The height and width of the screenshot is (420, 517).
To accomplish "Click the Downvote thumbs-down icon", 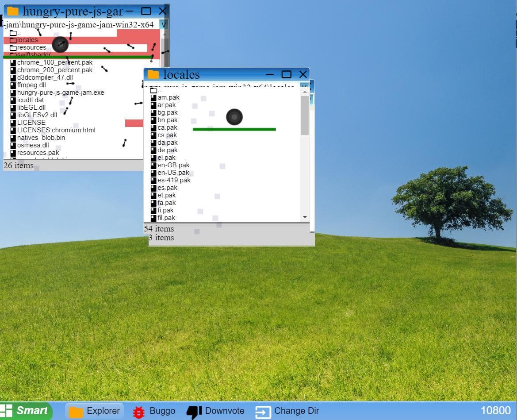I will [194, 412].
